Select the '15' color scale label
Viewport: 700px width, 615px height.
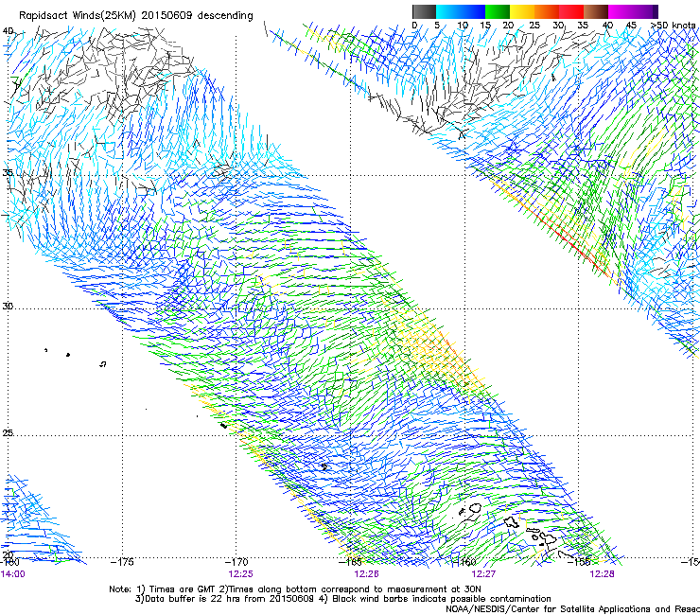coord(485,26)
